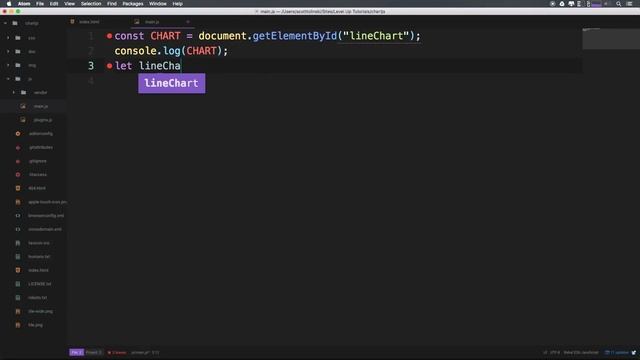The image size is (640, 360).
Task: Expand the doc folder
Action: point(8,51)
